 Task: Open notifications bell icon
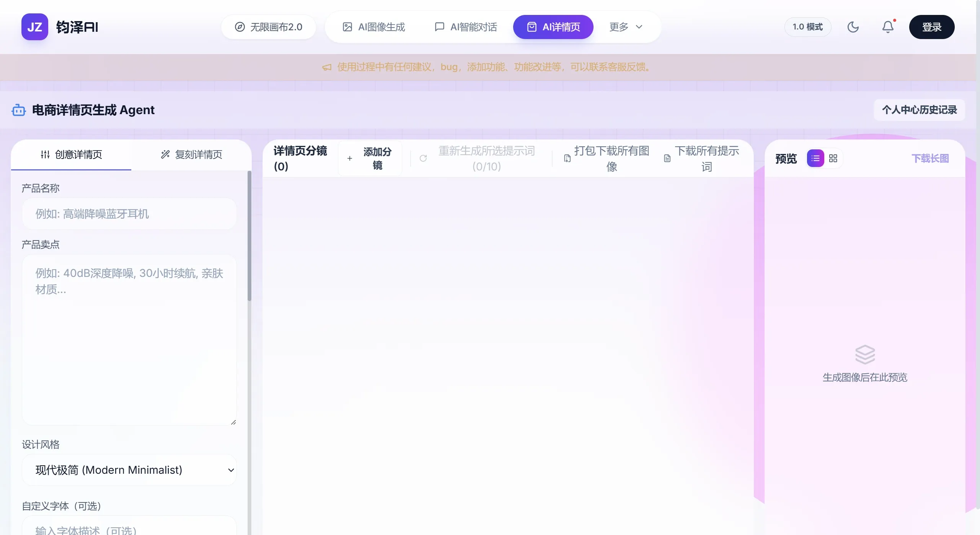click(x=888, y=27)
